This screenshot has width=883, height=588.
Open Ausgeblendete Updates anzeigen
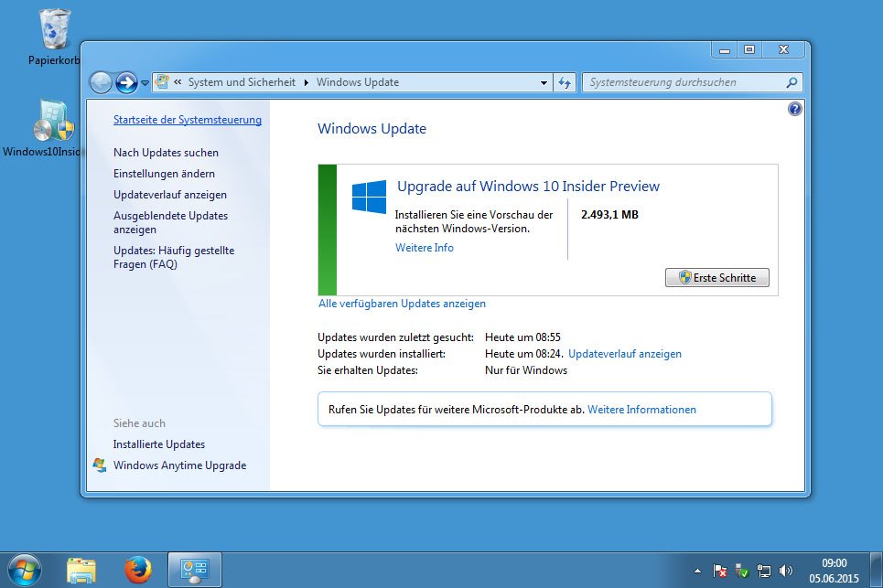click(x=170, y=222)
